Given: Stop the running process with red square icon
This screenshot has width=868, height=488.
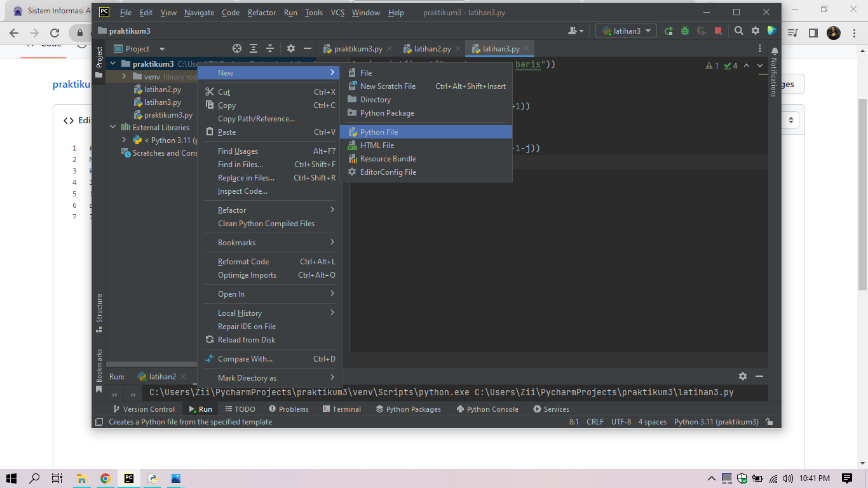Looking at the screenshot, I should tap(719, 30).
